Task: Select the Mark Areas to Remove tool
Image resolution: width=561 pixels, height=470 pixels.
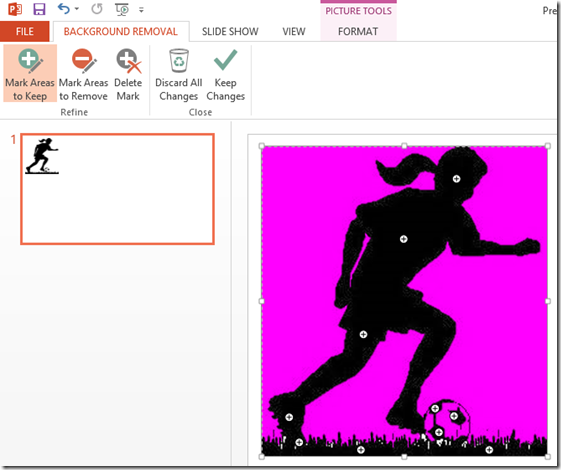Action: pyautogui.click(x=83, y=74)
